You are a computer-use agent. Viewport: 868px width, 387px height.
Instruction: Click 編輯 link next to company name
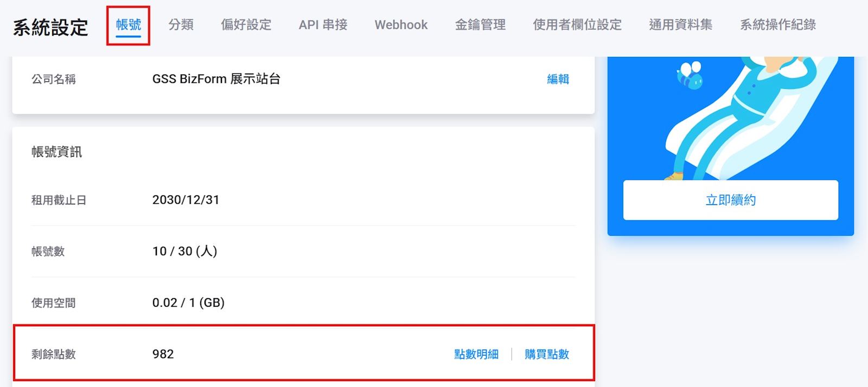pyautogui.click(x=558, y=79)
